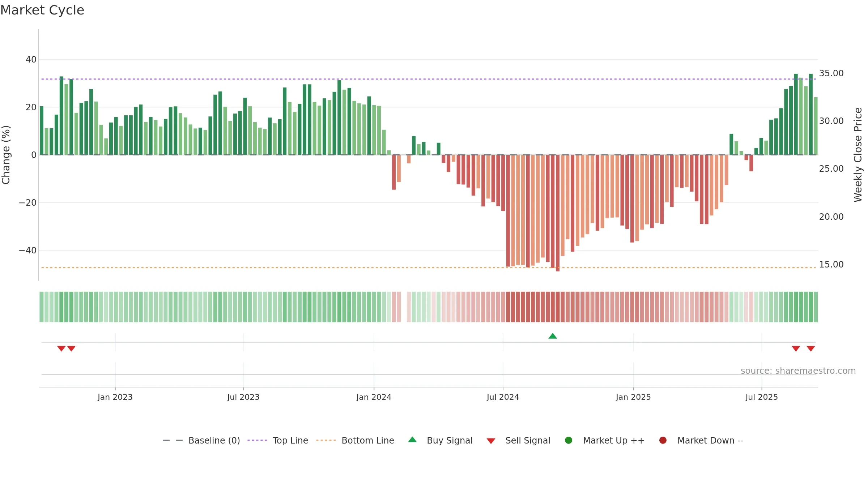Click the Jul 2025 axis label
This screenshot has width=868, height=488.
[x=761, y=397]
